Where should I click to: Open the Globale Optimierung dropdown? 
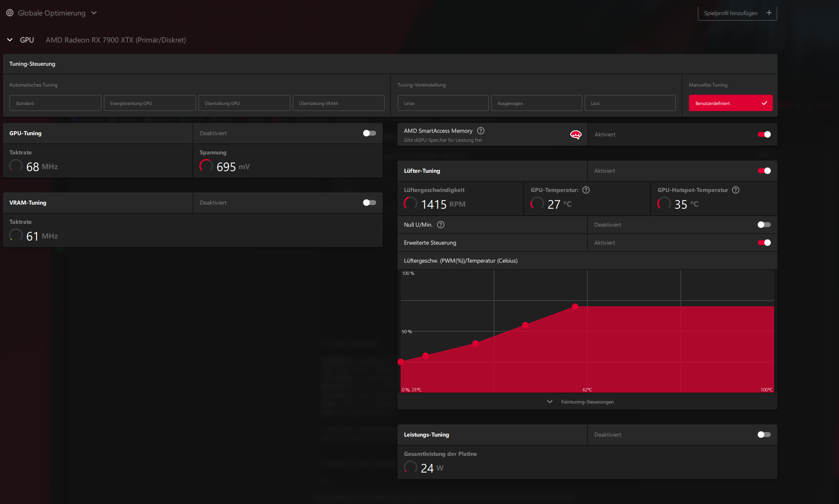(x=94, y=13)
